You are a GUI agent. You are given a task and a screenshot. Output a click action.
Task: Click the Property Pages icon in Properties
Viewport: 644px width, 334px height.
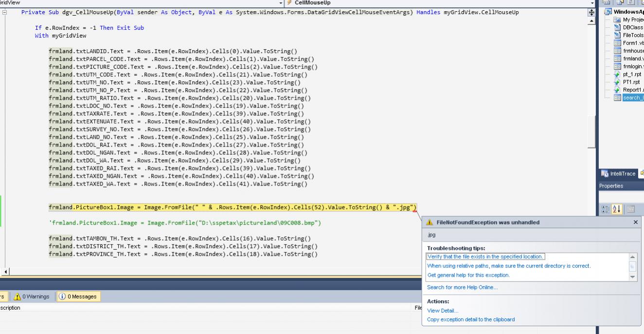[x=630, y=209]
